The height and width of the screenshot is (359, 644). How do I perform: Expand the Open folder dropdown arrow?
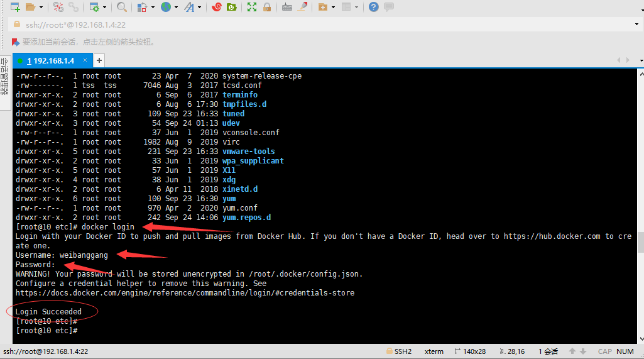tap(41, 7)
